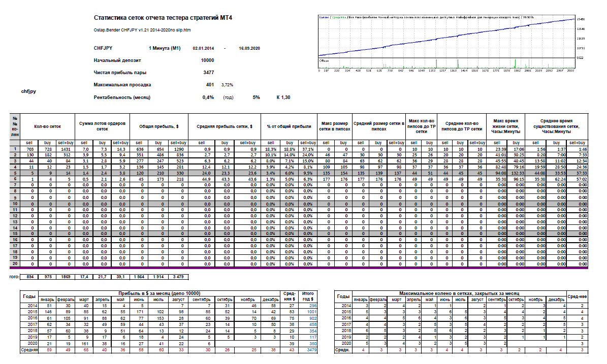Click the monthly return value '0,4%'

(x=208, y=97)
